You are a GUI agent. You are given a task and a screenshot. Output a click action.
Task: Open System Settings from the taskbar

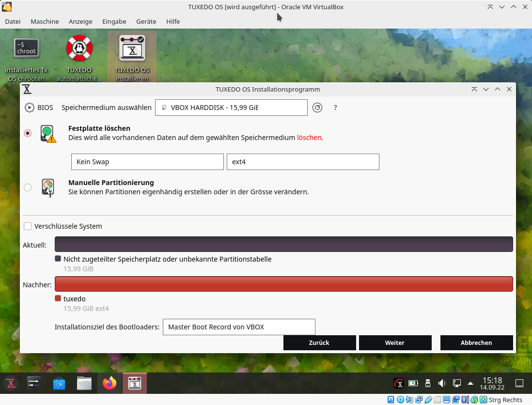(34, 383)
